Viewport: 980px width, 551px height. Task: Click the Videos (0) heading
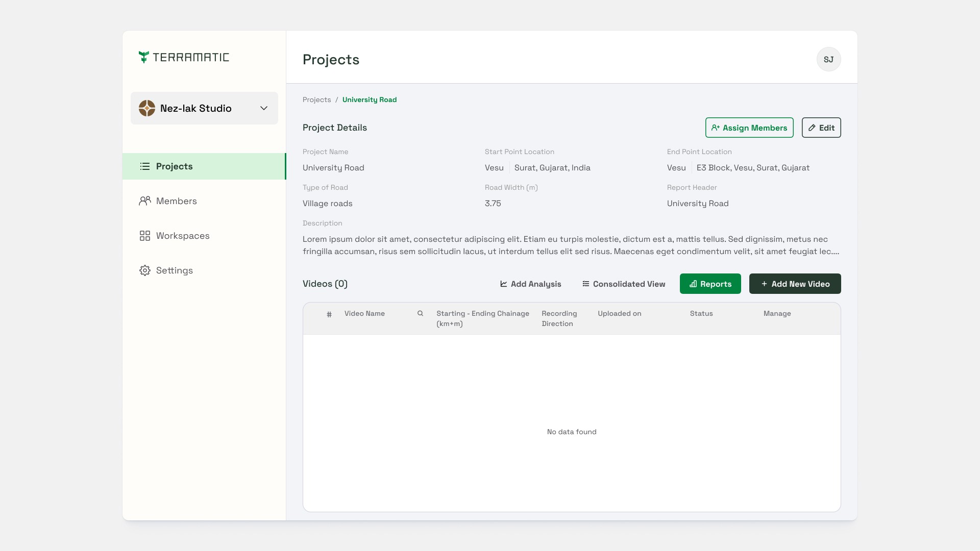(x=325, y=284)
